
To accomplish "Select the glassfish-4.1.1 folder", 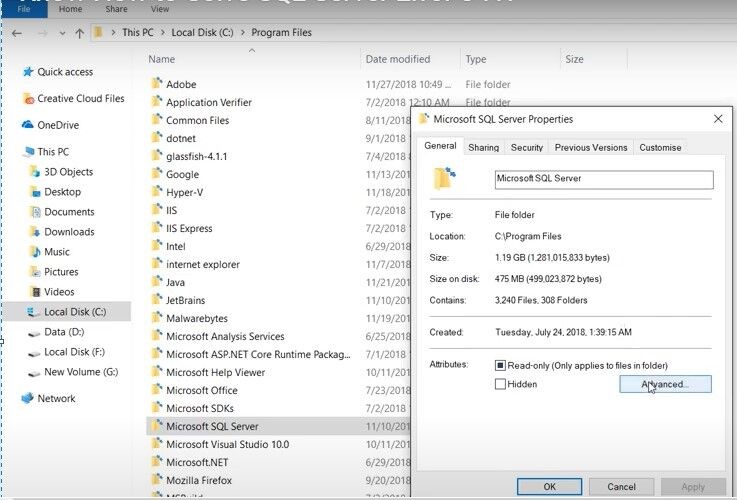I will pyautogui.click(x=196, y=156).
